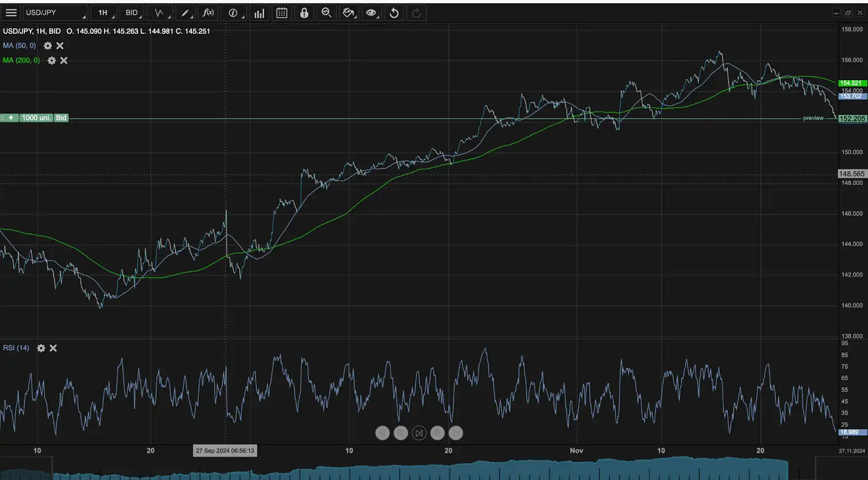Click the bottom timeline navigator bar
The image size is (868, 480).
coord(420,470)
